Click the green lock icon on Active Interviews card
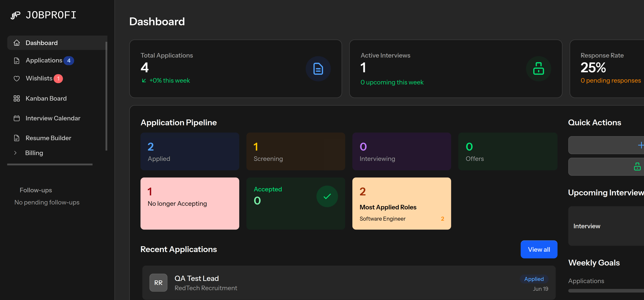Image resolution: width=644 pixels, height=300 pixels. tap(539, 69)
